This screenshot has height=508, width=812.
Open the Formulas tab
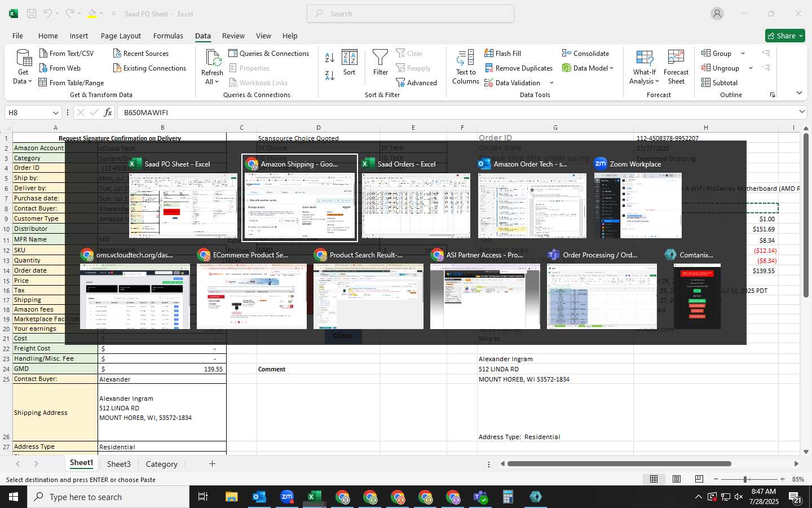[168, 36]
